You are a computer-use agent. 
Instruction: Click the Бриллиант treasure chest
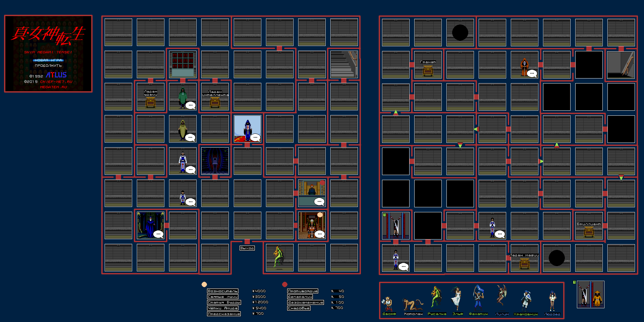[589, 231]
